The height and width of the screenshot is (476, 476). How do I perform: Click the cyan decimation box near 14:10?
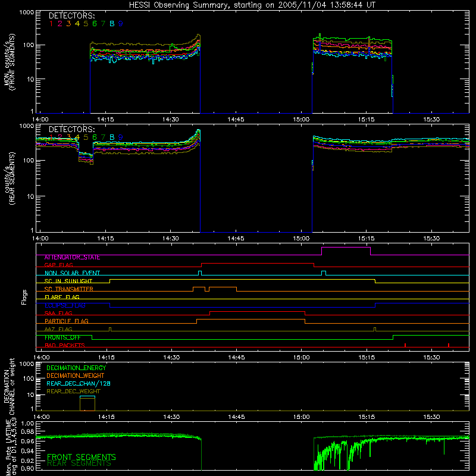point(87,396)
